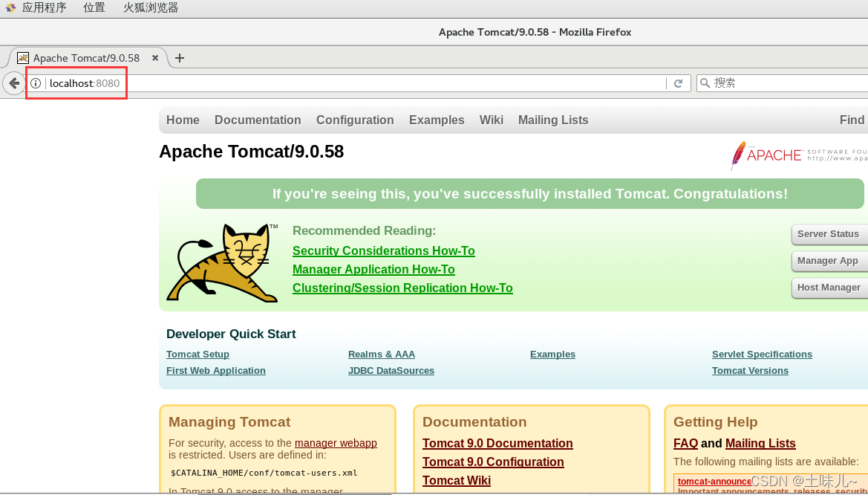Open Tomcat 9.0 Configuration link
The image size is (868, 495).
coord(493,462)
